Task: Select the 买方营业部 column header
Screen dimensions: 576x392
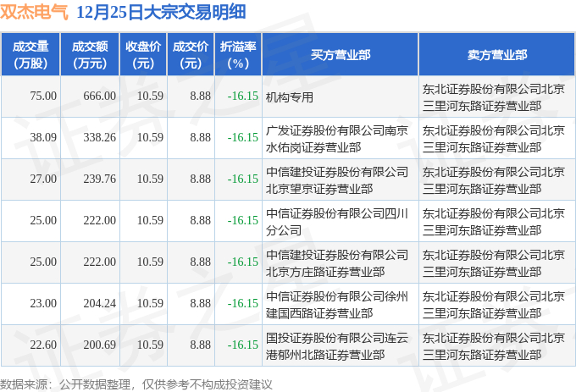Action: (x=341, y=55)
